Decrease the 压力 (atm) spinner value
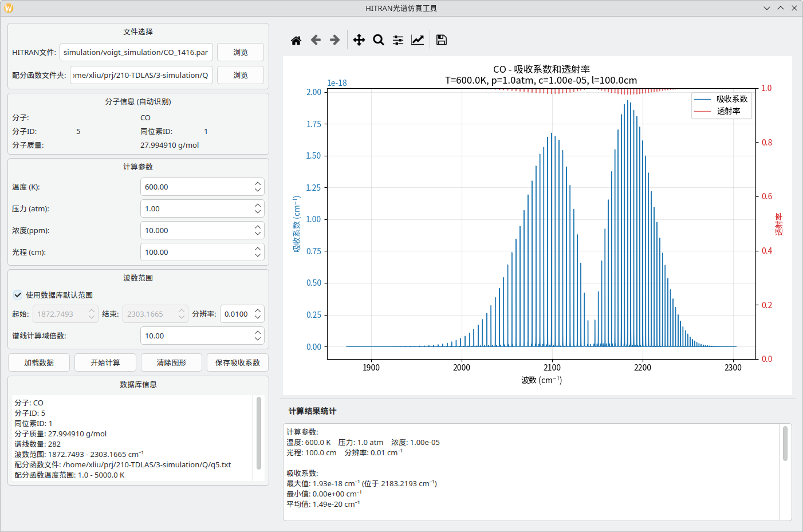The image size is (803, 532). [x=258, y=212]
